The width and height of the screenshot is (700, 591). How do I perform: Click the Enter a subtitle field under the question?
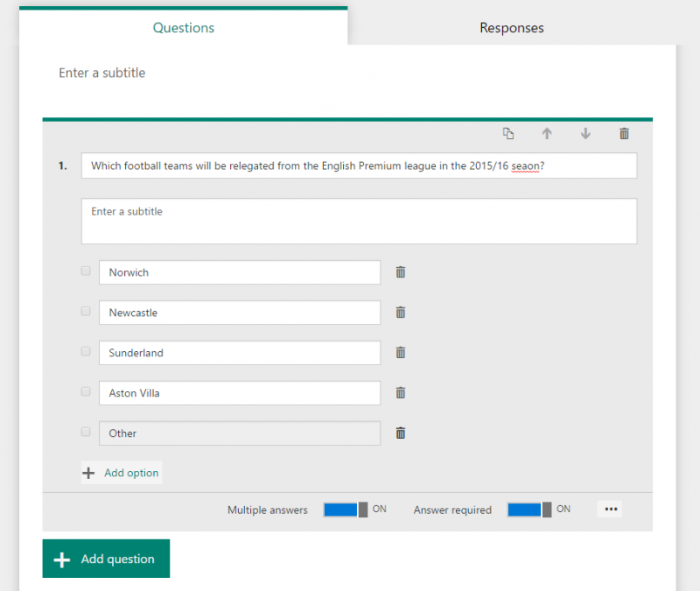tap(359, 221)
